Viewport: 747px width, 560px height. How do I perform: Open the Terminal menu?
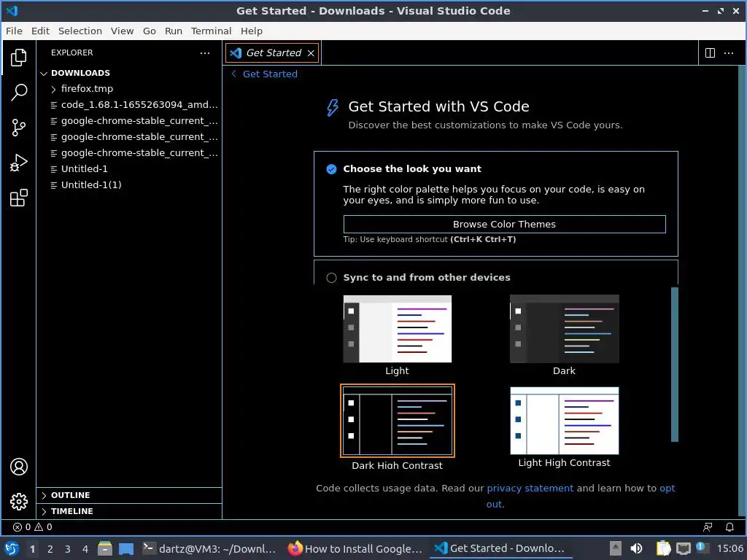pyautogui.click(x=211, y=31)
